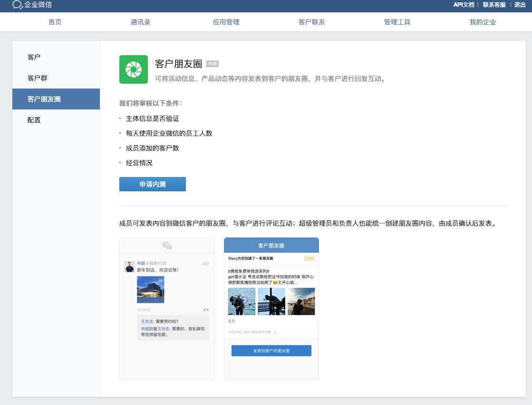Image resolution: width=532 pixels, height=405 pixels.
Task: Click 新车到店，欢迎试驾 post text
Action: coord(158,270)
